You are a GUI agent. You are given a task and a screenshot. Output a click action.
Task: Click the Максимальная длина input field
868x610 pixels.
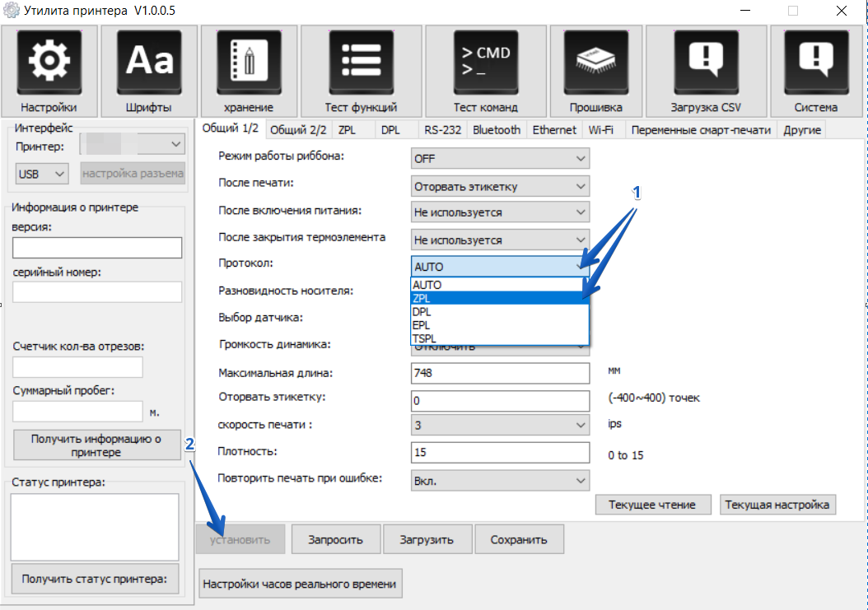[x=500, y=373]
